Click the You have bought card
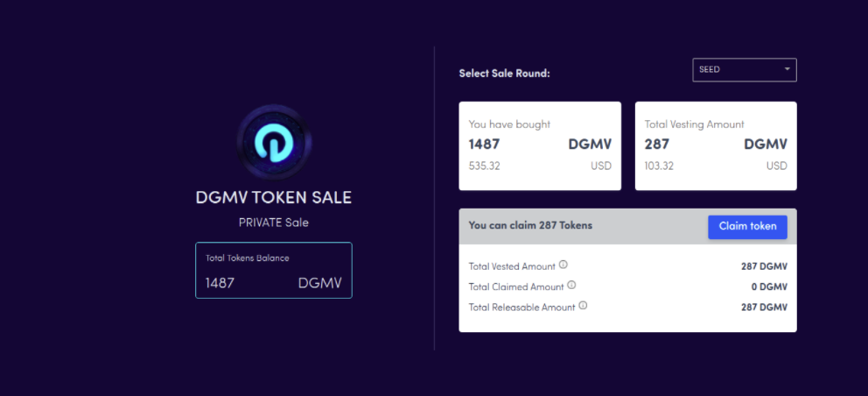The width and height of the screenshot is (868, 396). (x=540, y=145)
